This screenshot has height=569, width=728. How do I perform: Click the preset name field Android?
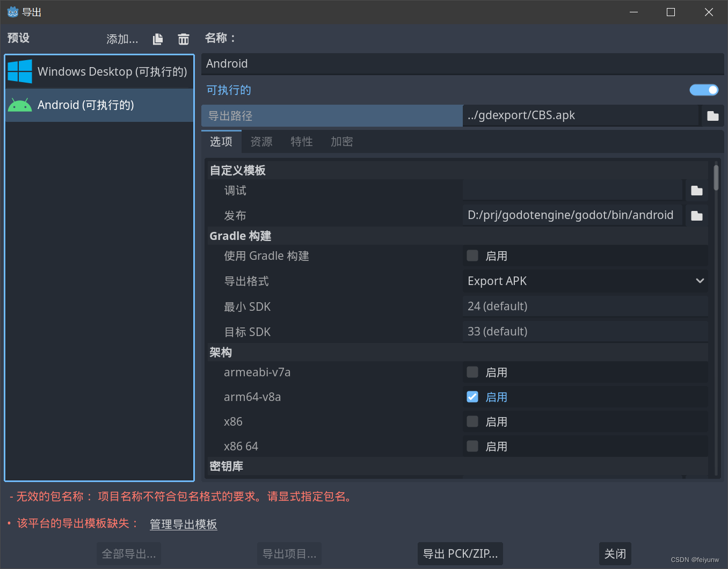pyautogui.click(x=463, y=64)
